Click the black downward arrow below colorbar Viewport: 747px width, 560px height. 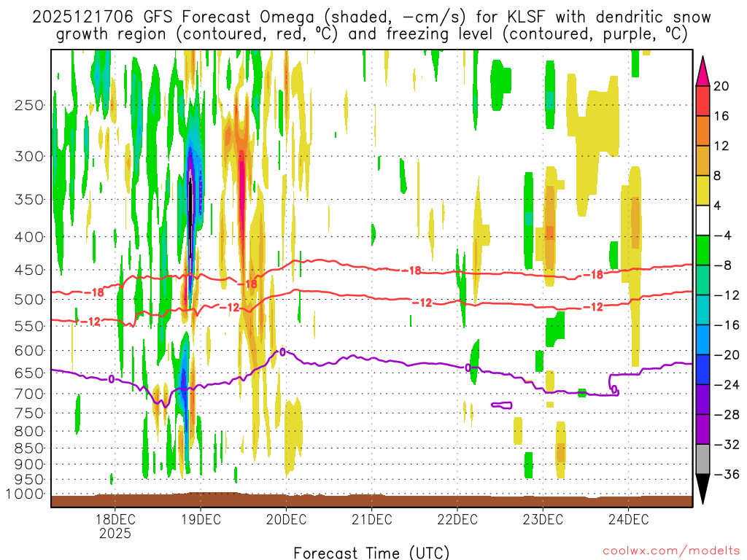pyautogui.click(x=703, y=489)
